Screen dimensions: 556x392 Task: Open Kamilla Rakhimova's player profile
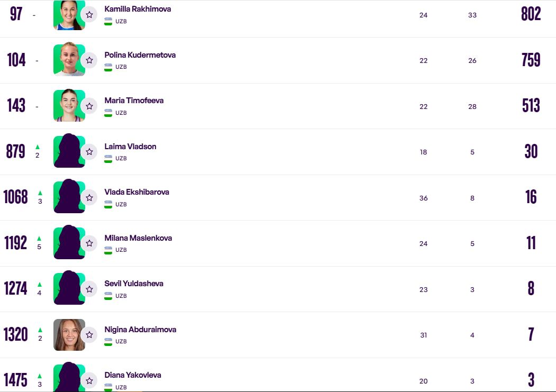[138, 9]
